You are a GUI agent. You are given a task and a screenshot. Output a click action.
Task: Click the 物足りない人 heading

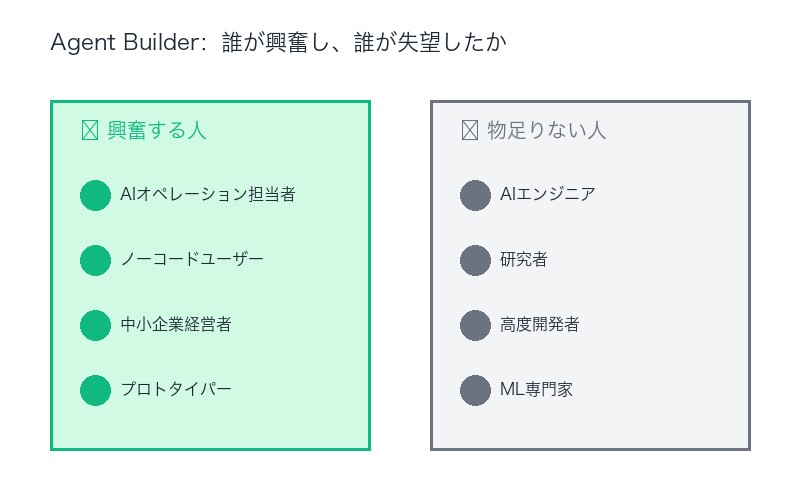tap(547, 131)
